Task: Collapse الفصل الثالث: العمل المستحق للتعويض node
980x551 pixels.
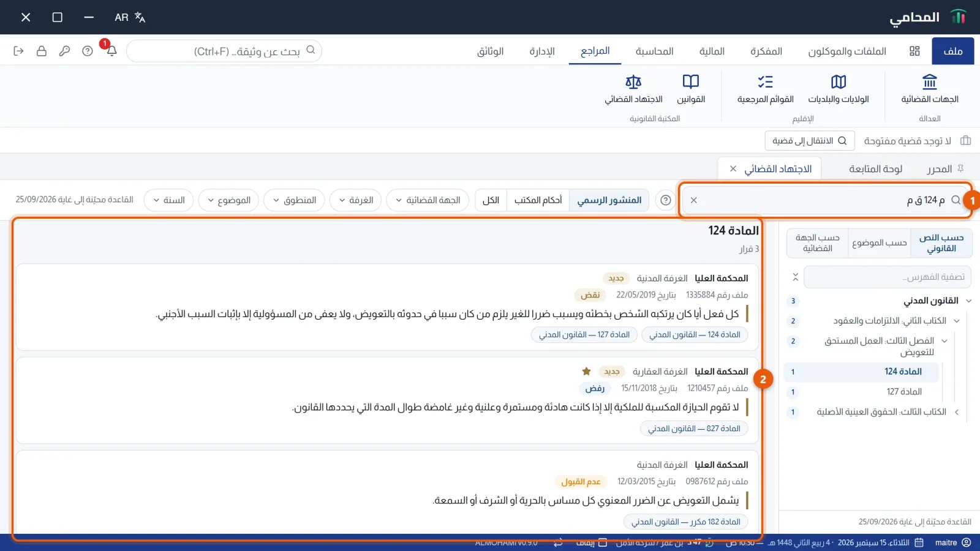Action: (944, 341)
